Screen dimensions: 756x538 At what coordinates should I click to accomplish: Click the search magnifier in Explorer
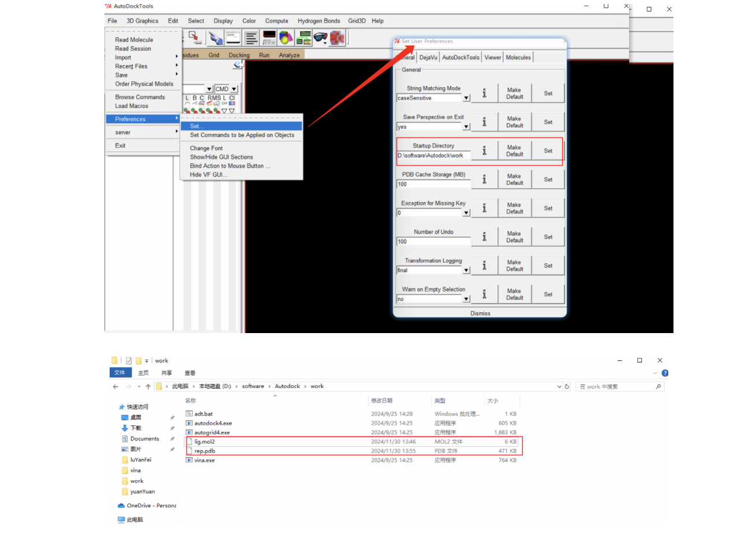pyautogui.click(x=658, y=387)
